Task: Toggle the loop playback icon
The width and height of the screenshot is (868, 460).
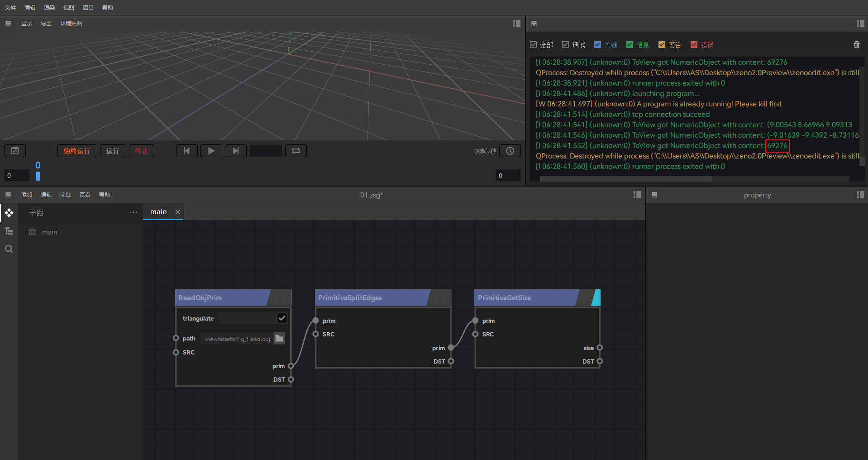Action: pyautogui.click(x=296, y=151)
